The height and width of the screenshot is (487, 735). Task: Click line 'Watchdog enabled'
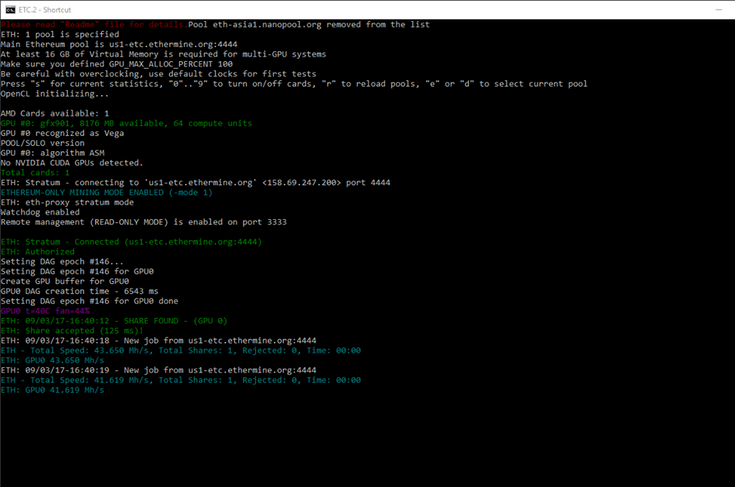click(40, 212)
